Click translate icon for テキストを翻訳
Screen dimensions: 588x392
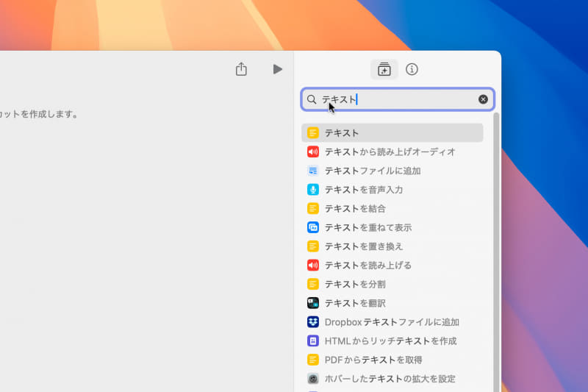tap(313, 303)
